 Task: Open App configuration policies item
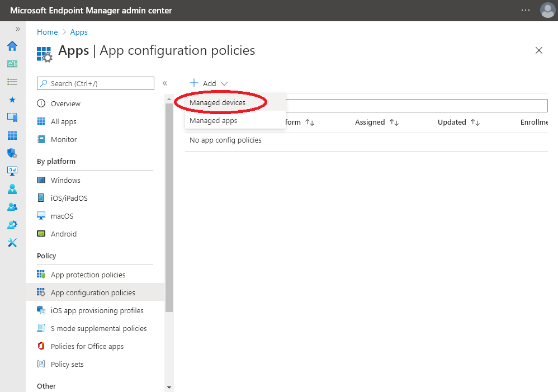95,292
